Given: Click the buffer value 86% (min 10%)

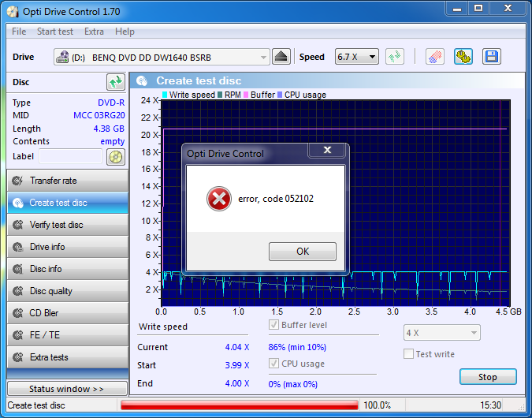Looking at the screenshot, I should (x=297, y=347).
